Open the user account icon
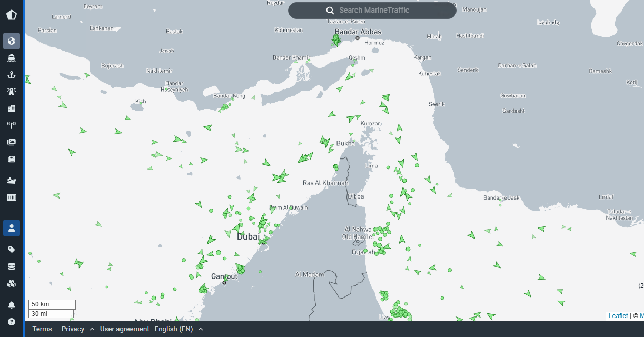Image resolution: width=644 pixels, height=337 pixels. coord(12,228)
